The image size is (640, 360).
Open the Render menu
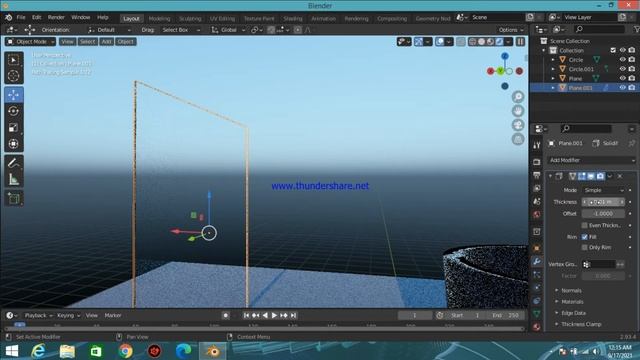(x=56, y=18)
